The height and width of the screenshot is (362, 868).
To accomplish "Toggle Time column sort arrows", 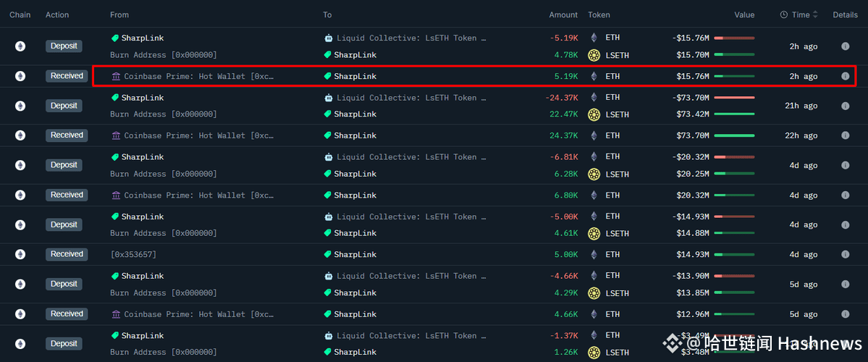I will (x=815, y=15).
